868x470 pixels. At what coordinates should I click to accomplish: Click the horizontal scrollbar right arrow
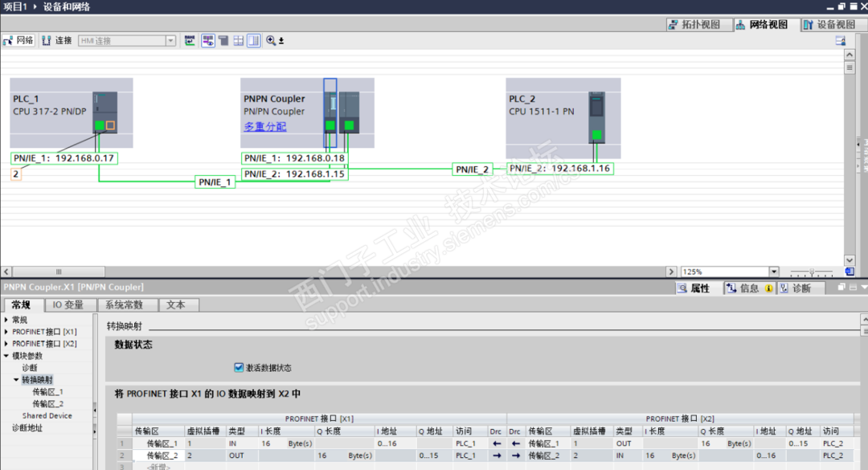tap(671, 272)
